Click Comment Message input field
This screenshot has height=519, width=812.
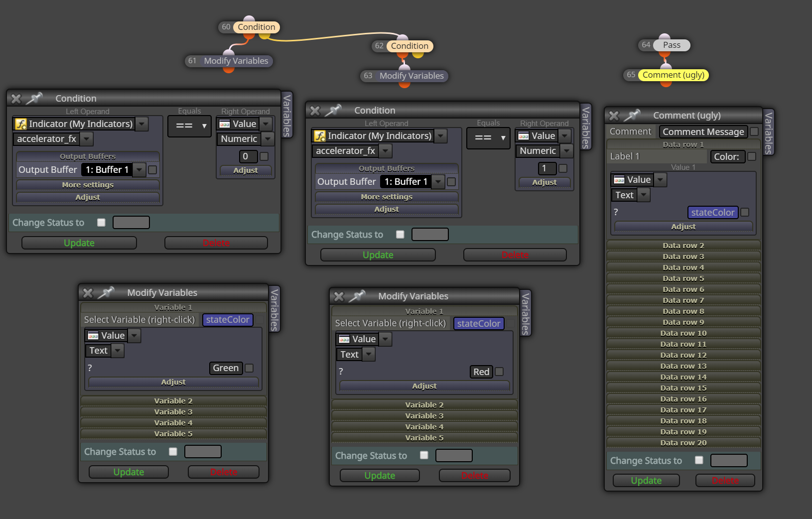click(x=703, y=131)
